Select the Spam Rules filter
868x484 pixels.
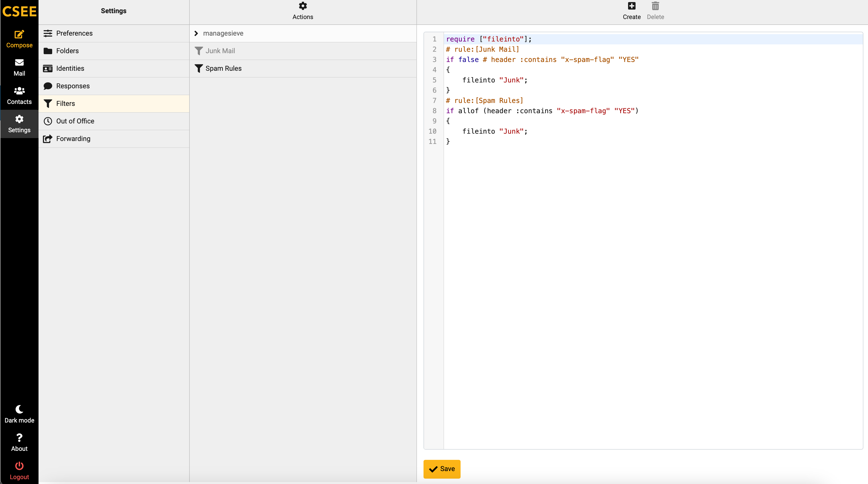coord(303,68)
